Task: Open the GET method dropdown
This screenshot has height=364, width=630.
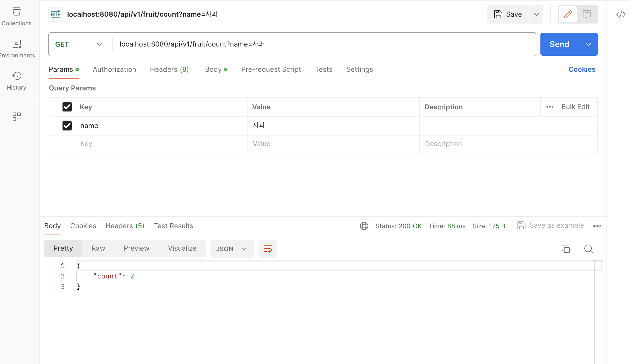Action: 79,44
